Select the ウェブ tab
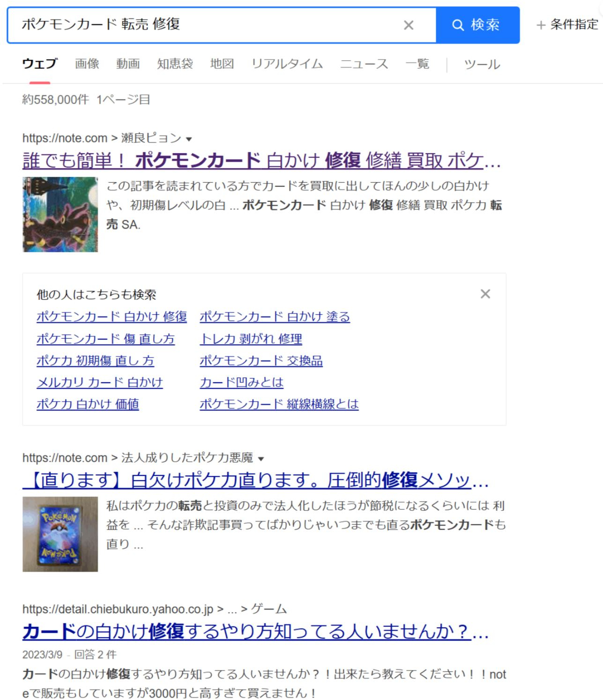 [x=40, y=64]
